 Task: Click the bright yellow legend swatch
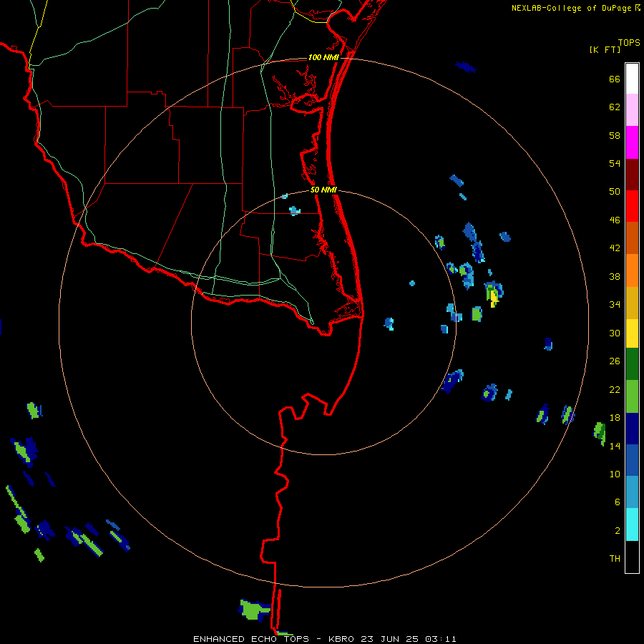point(632,333)
